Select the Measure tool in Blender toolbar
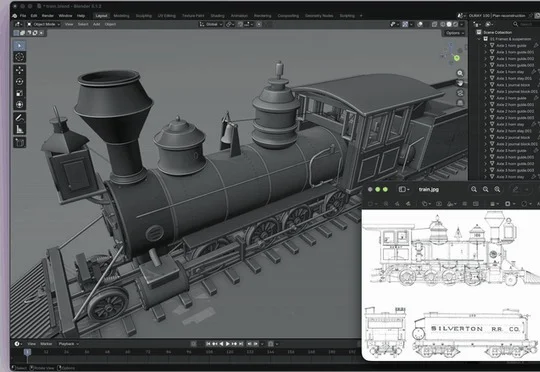This screenshot has height=372, width=540. click(19, 129)
